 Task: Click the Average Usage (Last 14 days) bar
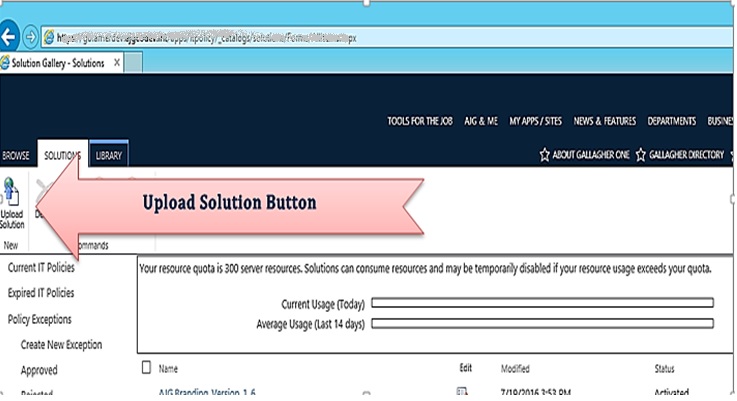[542, 323]
